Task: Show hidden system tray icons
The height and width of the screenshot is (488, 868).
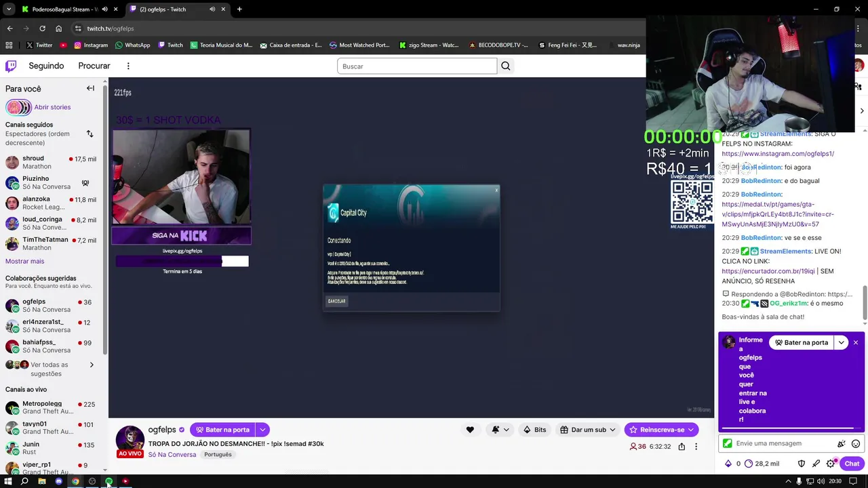Action: 788,481
